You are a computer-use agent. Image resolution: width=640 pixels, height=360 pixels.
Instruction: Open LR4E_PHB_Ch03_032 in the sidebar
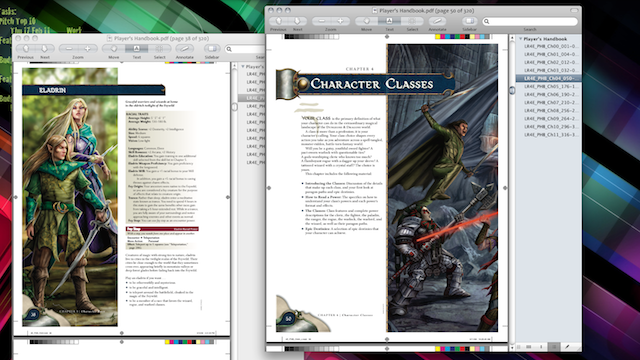coord(551,70)
